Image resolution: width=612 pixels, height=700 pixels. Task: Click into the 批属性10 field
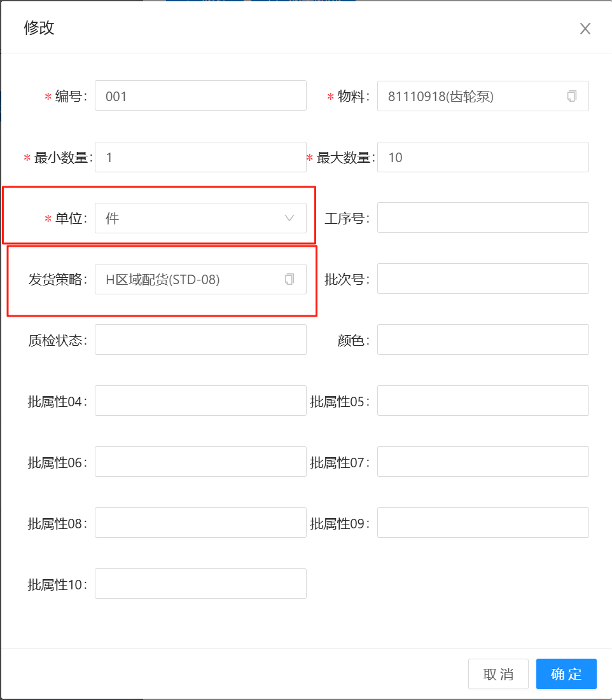coord(200,584)
